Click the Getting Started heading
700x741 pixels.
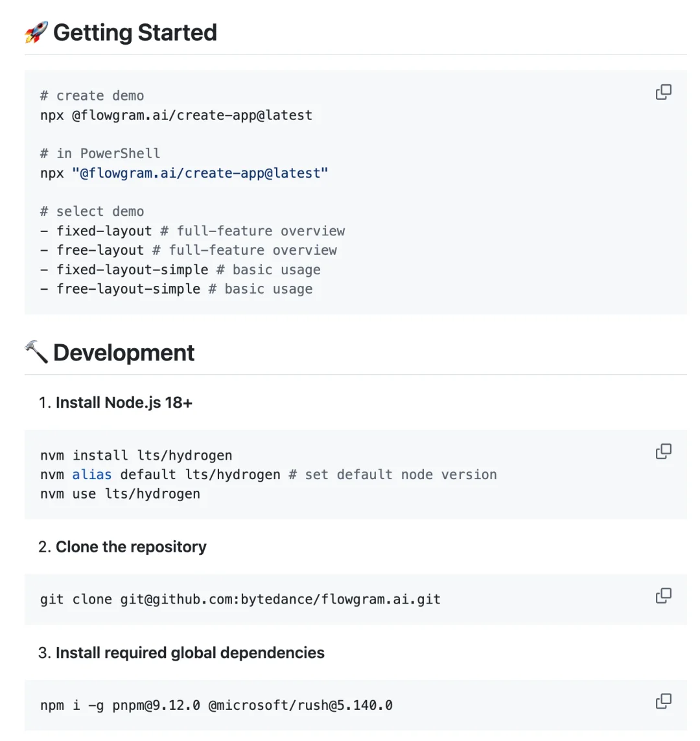pyautogui.click(x=135, y=32)
